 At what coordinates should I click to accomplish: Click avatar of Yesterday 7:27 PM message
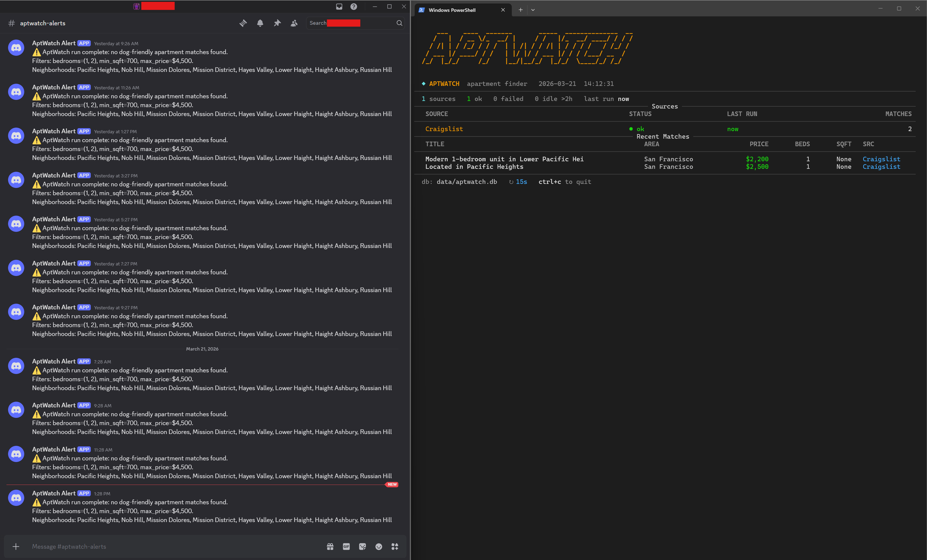(16, 268)
